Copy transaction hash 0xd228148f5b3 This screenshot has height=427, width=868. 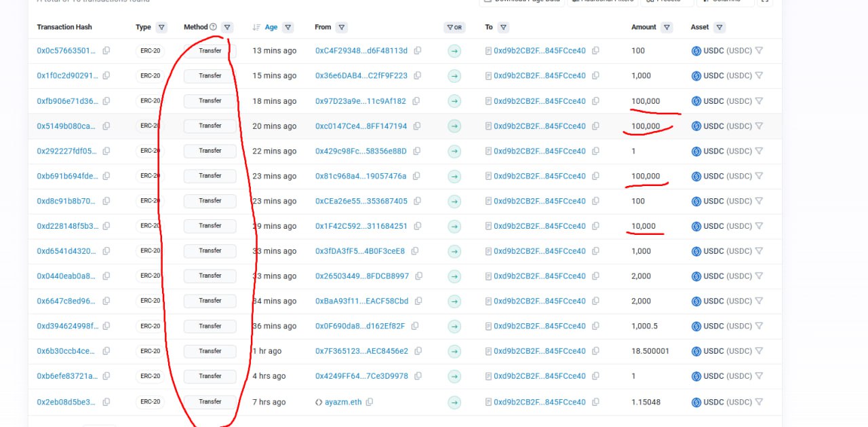tap(106, 226)
